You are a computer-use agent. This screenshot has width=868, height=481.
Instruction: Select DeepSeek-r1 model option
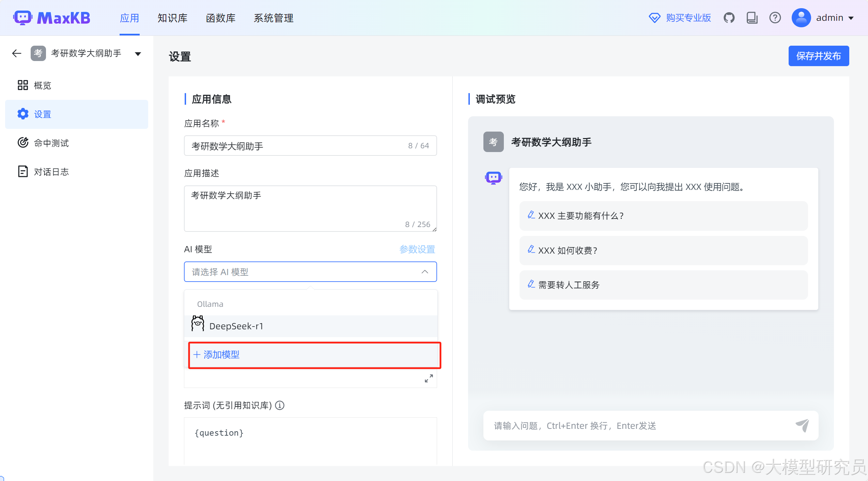(x=236, y=326)
